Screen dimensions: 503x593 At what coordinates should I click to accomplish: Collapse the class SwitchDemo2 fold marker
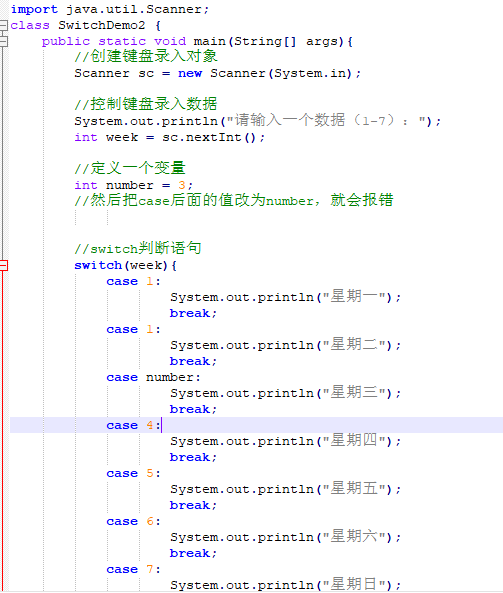[x=3, y=25]
